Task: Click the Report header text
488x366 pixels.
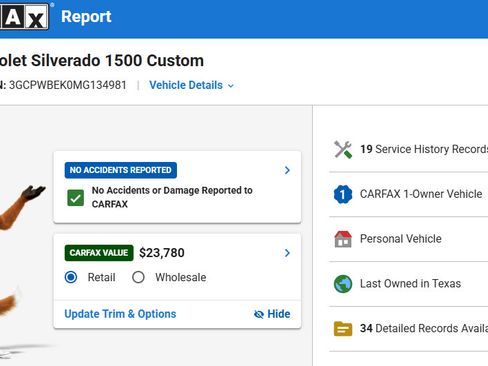Action: point(86,17)
